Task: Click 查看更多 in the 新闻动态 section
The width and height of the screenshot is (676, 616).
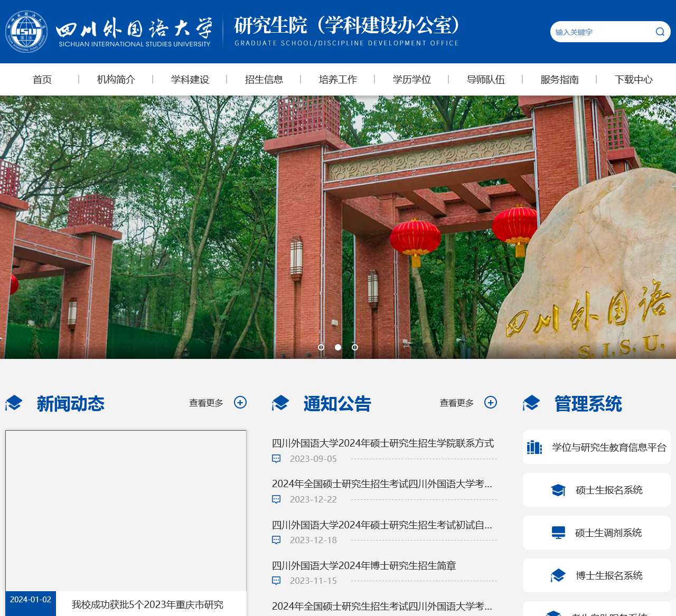Action: coord(206,403)
